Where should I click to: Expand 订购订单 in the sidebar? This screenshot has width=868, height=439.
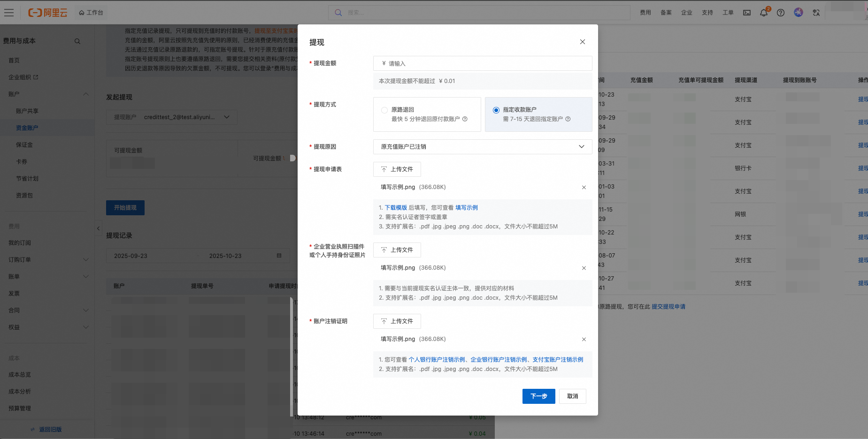click(x=86, y=259)
